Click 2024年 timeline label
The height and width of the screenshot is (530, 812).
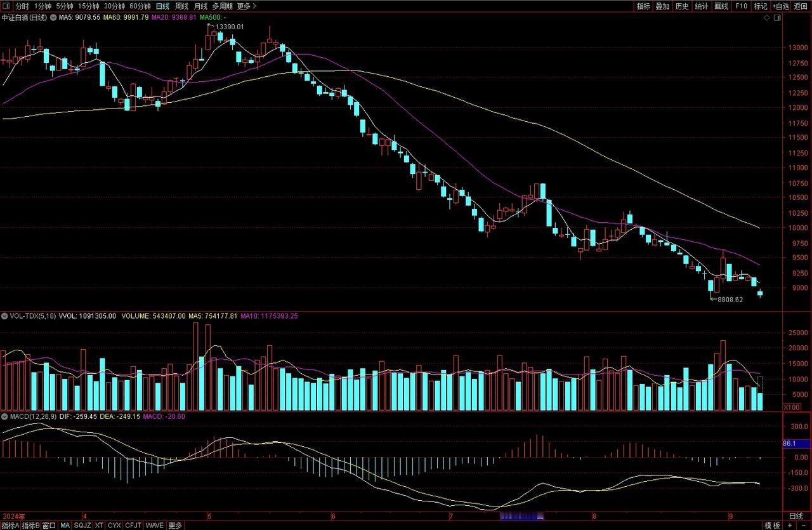tap(13, 515)
